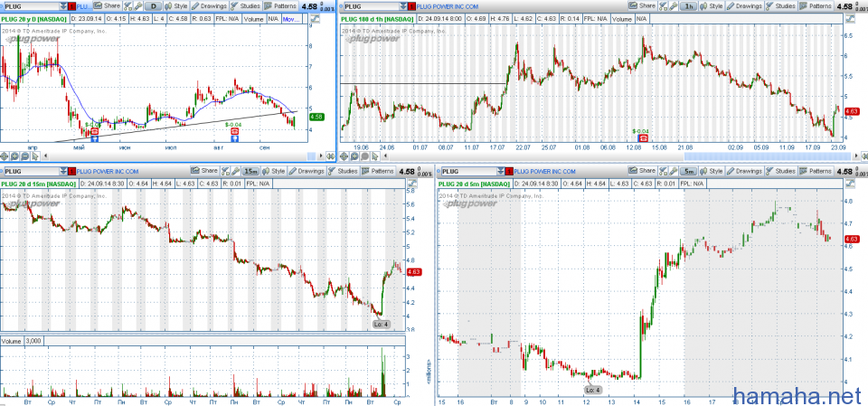Open Style menu in the 15m chart
Screen dimensions: 868x406
(274, 171)
